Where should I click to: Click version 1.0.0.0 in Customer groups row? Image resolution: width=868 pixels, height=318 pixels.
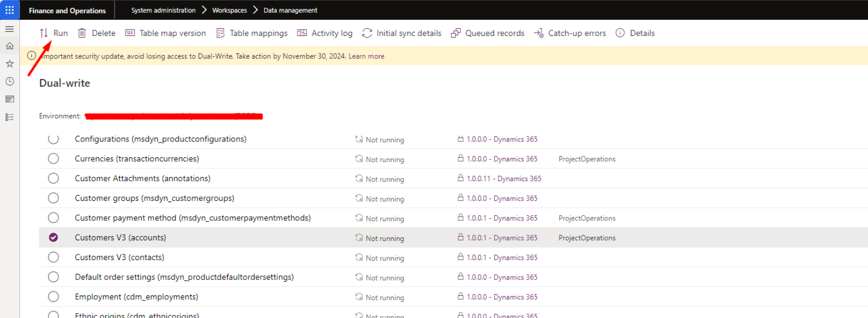(x=502, y=199)
